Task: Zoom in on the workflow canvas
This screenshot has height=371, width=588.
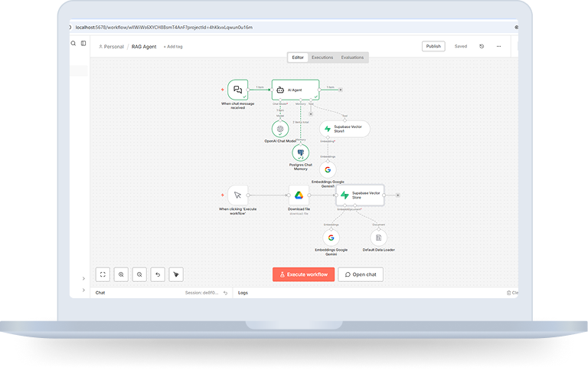Action: pos(121,274)
